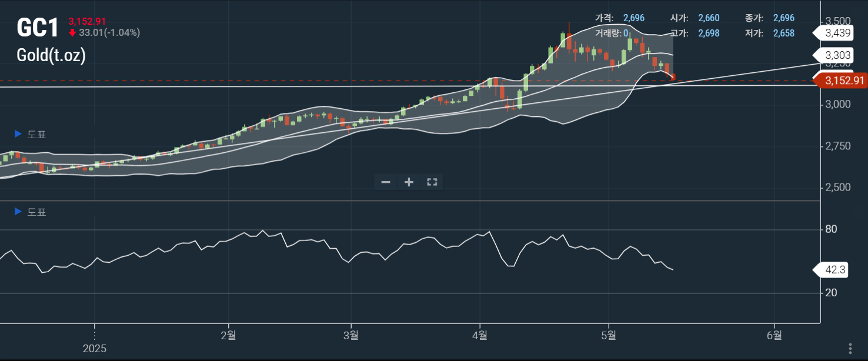The width and height of the screenshot is (868, 361).
Task: Click the 42.3 RSI value label
Action: (x=835, y=270)
